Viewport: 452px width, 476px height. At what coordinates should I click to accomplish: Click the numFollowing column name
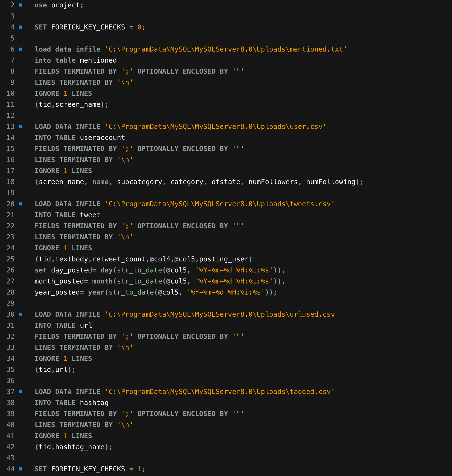(x=331, y=182)
